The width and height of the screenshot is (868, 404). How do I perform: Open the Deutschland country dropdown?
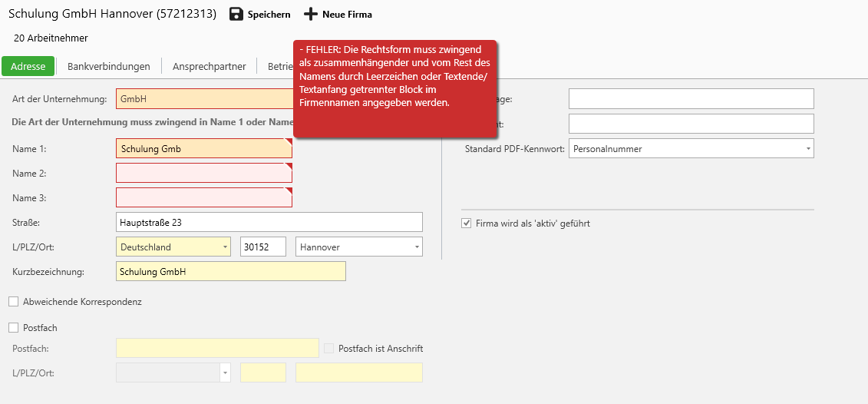225,247
